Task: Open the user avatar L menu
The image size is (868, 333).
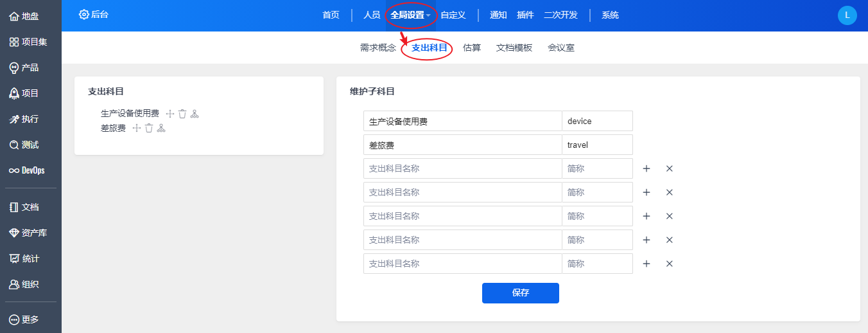Action: point(847,15)
